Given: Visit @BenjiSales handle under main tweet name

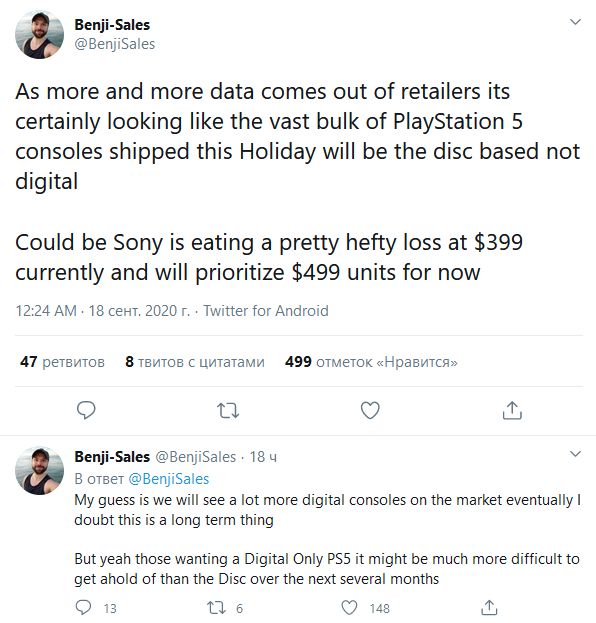Looking at the screenshot, I should pyautogui.click(x=114, y=44).
